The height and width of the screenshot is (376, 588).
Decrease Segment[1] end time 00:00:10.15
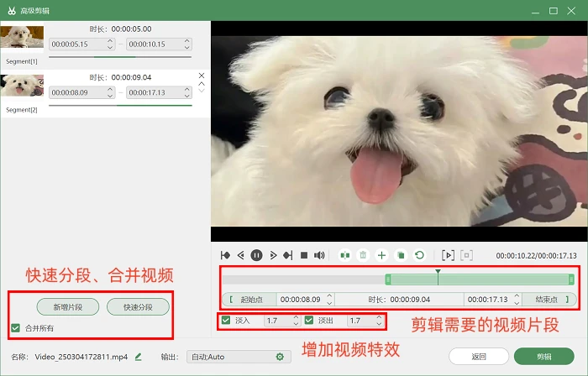pos(187,47)
